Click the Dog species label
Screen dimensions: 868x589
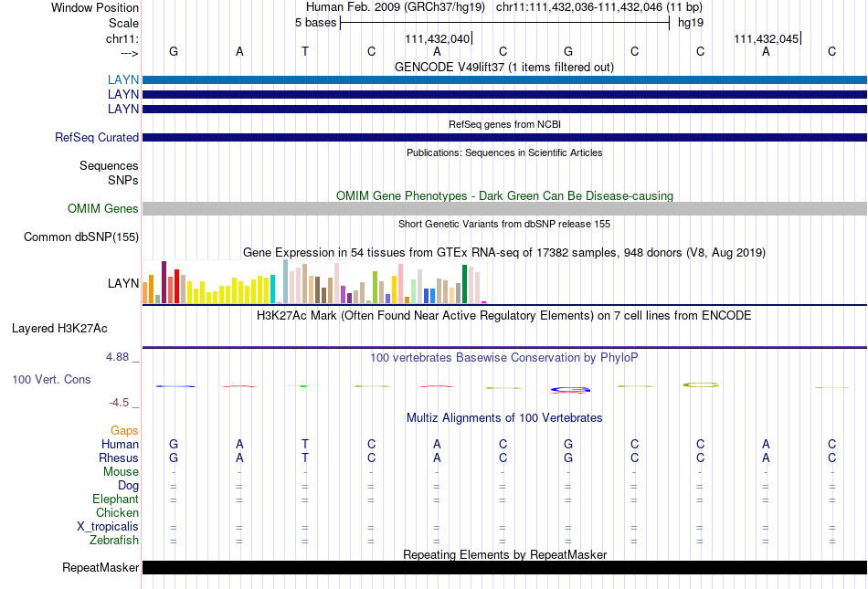click(x=128, y=486)
